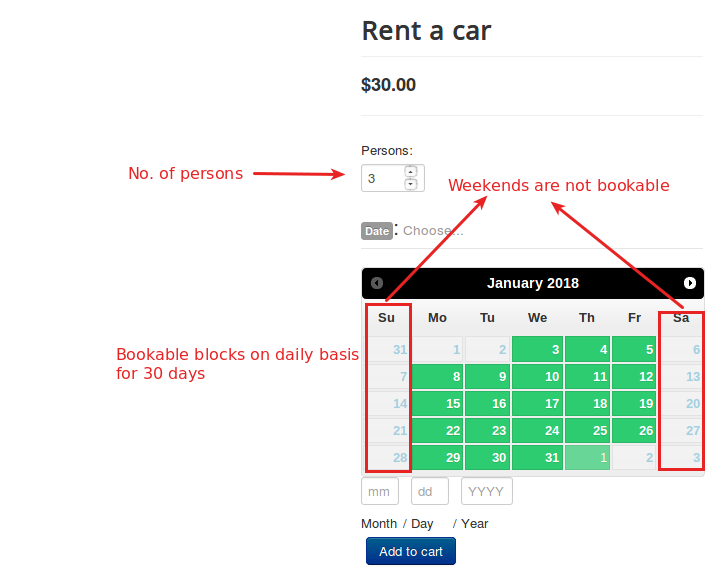Click the Add to cart button
722x576 pixels.
click(411, 551)
